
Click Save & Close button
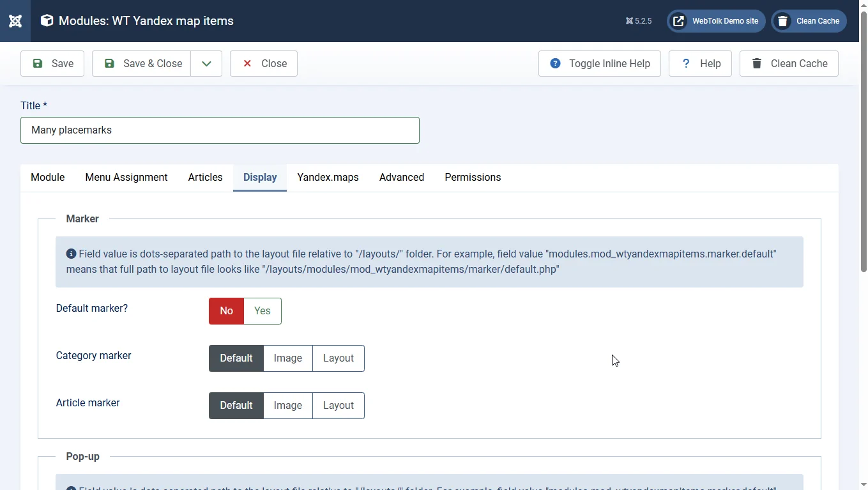141,63
